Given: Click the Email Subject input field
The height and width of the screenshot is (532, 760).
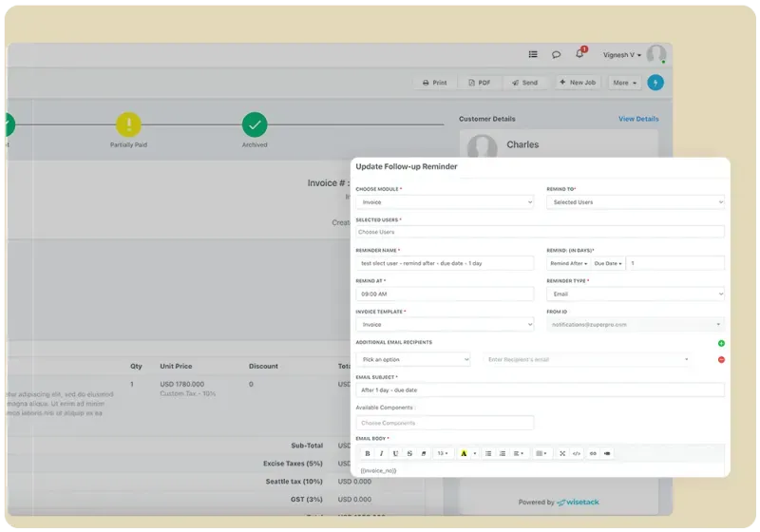Looking at the screenshot, I should [x=540, y=389].
